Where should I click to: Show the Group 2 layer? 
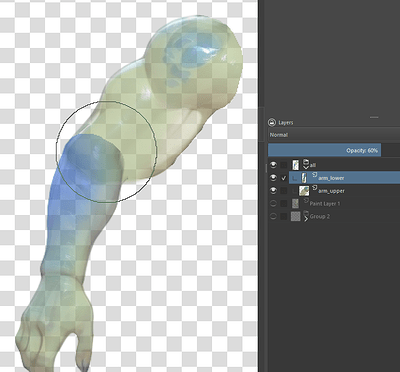coord(273,217)
